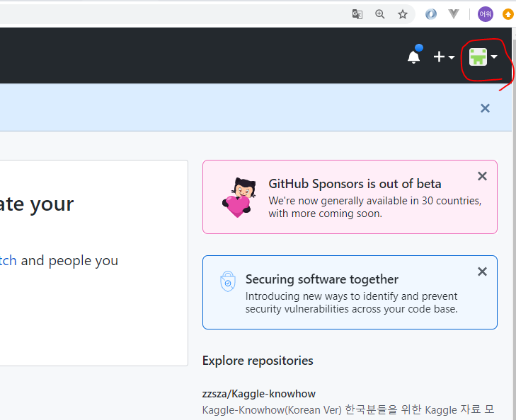Click the browser vertical scrollbar
Viewport: 516px width, 420px height.
click(514, 223)
